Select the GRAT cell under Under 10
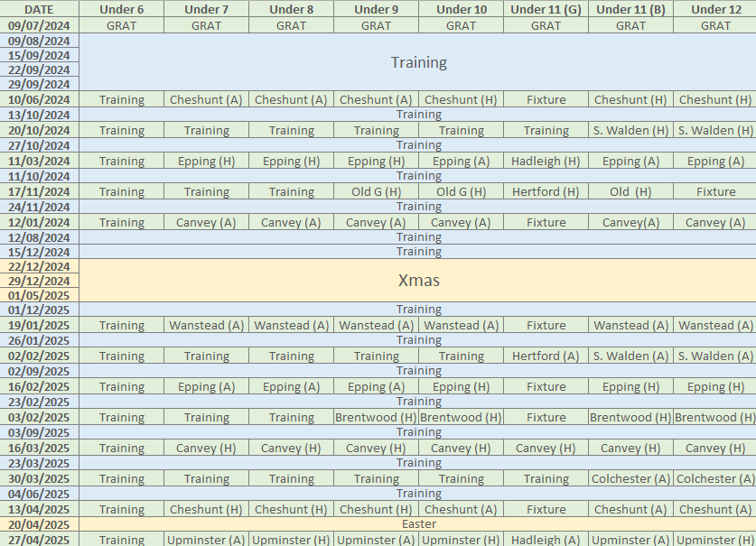Image resolution: width=756 pixels, height=546 pixels. (461, 25)
